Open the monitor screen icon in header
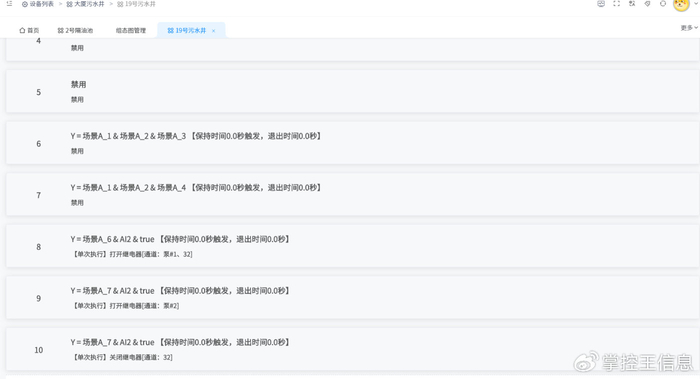This screenshot has height=379, width=700. coord(601,4)
